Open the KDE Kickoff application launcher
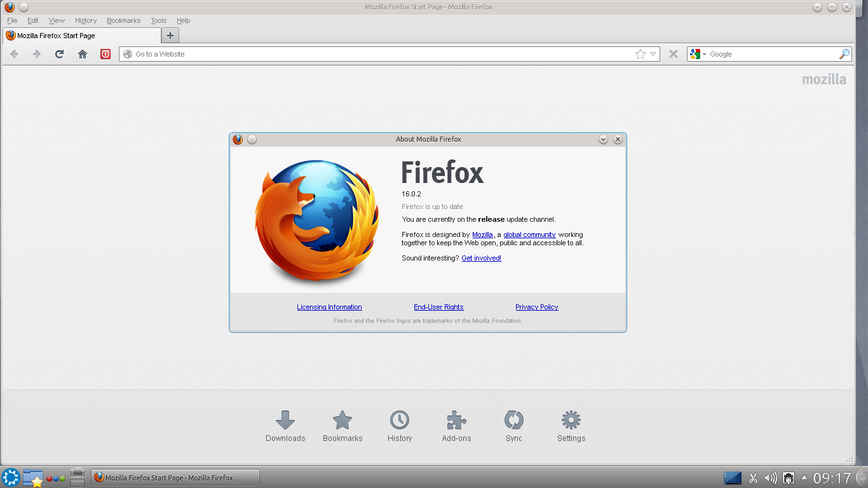 tap(11, 478)
